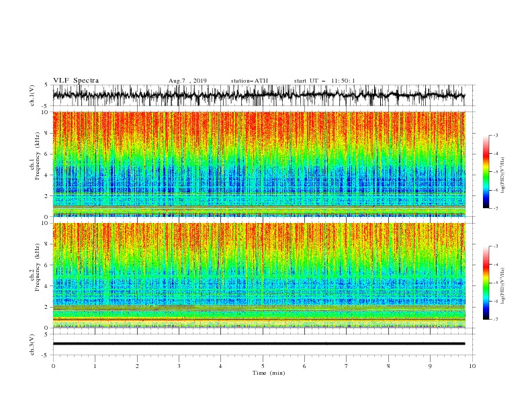This screenshot has height=411, width=532.
Task: Click time axis tick label "3"
Action: coord(179,366)
